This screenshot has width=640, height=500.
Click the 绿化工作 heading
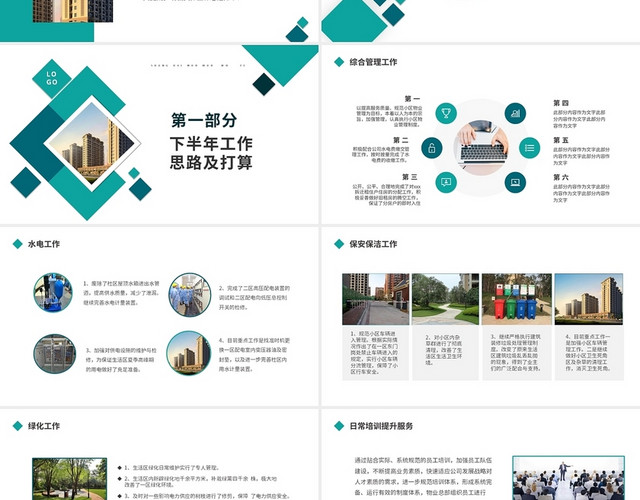click(x=44, y=426)
